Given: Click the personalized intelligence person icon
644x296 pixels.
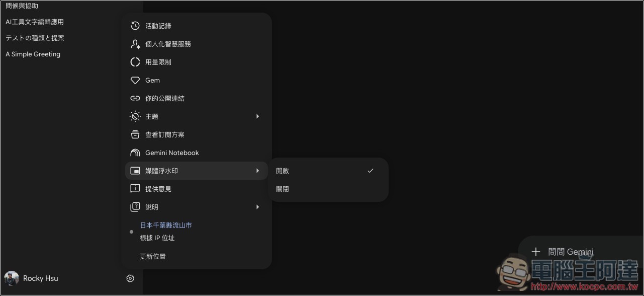Looking at the screenshot, I should (x=135, y=44).
